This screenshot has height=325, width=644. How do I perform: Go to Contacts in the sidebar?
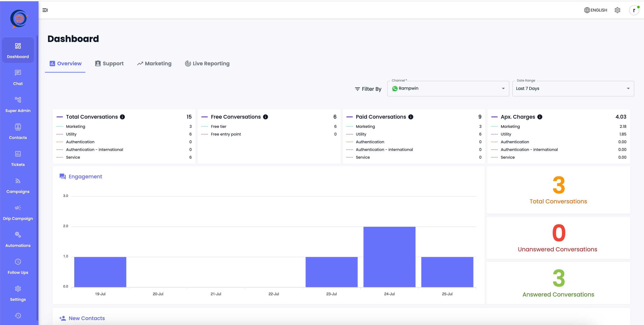[18, 132]
